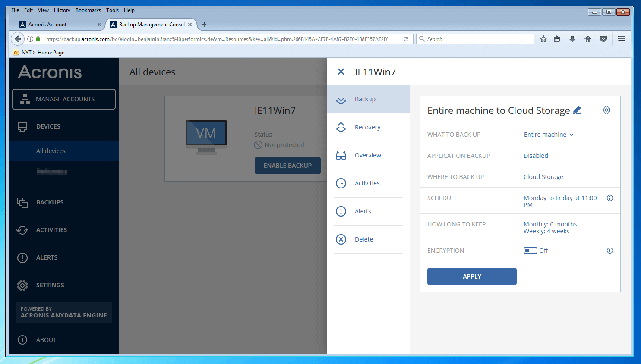
Task: Expand the Entire machine dropdown
Action: 549,135
